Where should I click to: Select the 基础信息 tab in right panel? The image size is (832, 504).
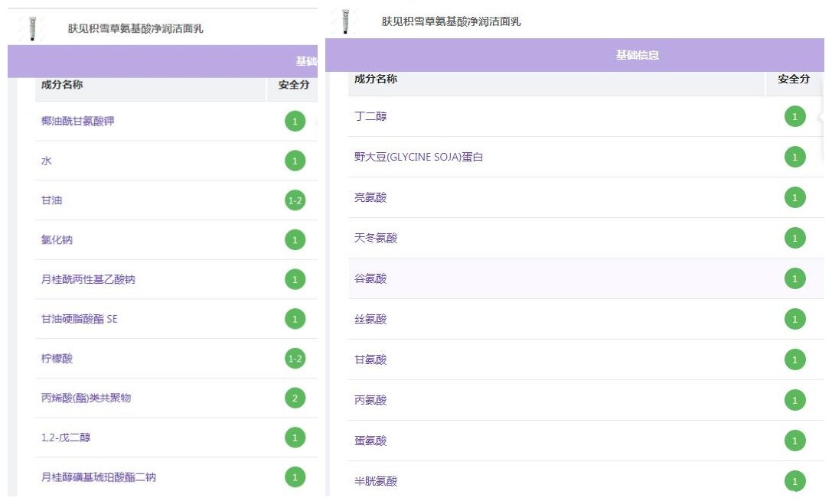(x=637, y=56)
